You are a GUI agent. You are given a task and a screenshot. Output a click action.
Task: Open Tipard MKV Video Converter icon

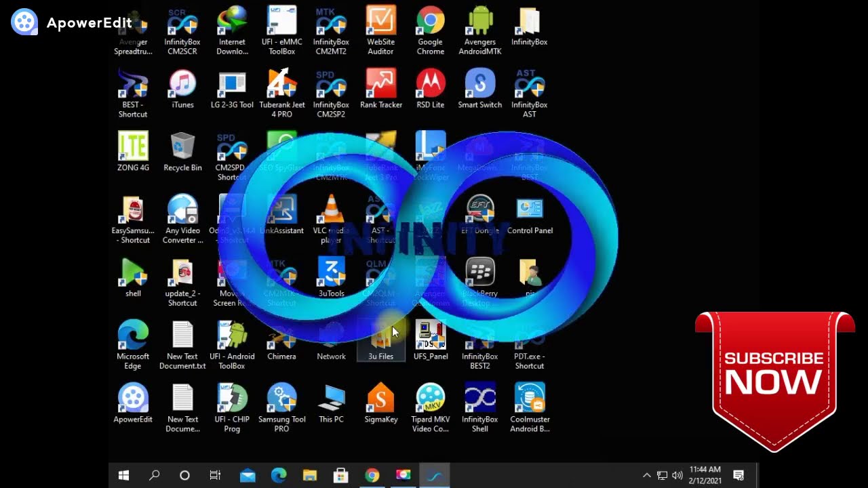pos(430,409)
